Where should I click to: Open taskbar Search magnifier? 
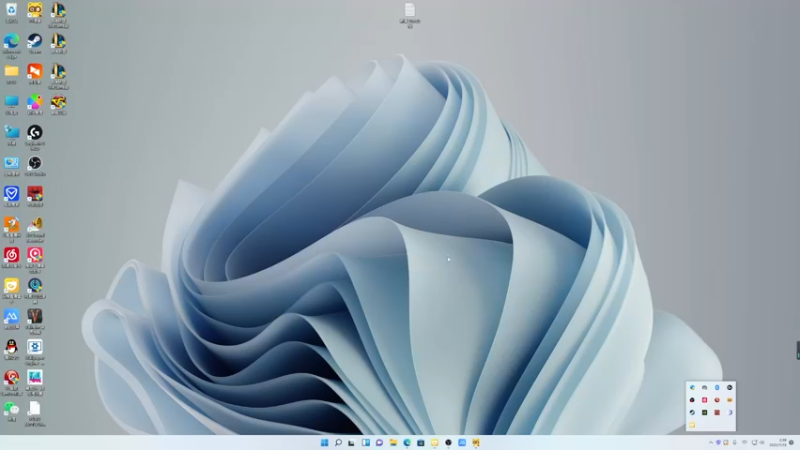pyautogui.click(x=338, y=442)
